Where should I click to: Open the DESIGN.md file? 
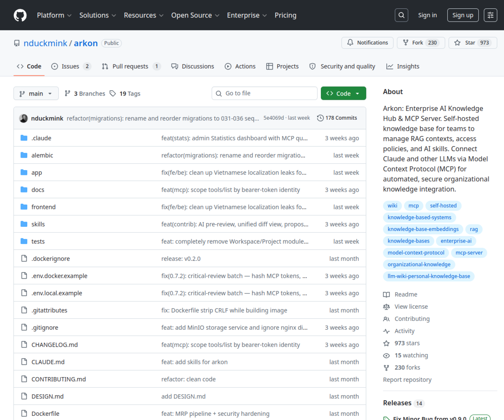tap(47, 396)
